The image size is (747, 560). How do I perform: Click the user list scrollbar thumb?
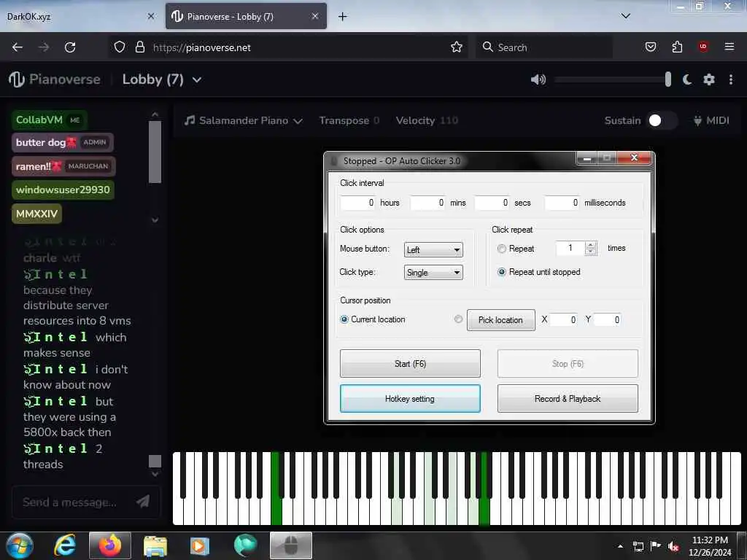click(155, 152)
